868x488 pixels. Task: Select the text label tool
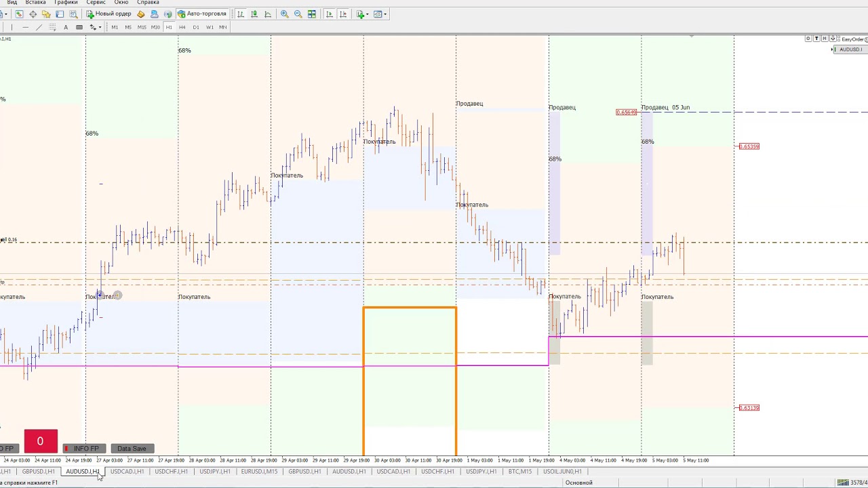point(79,27)
